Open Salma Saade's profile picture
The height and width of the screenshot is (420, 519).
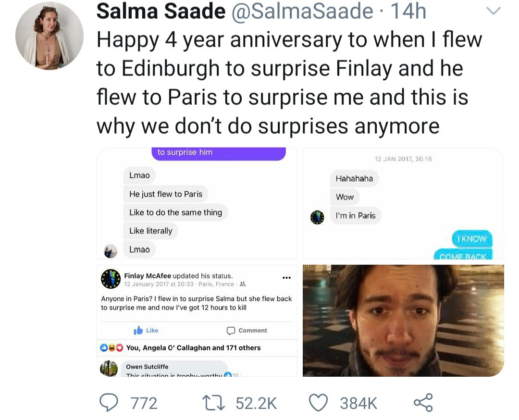[49, 36]
